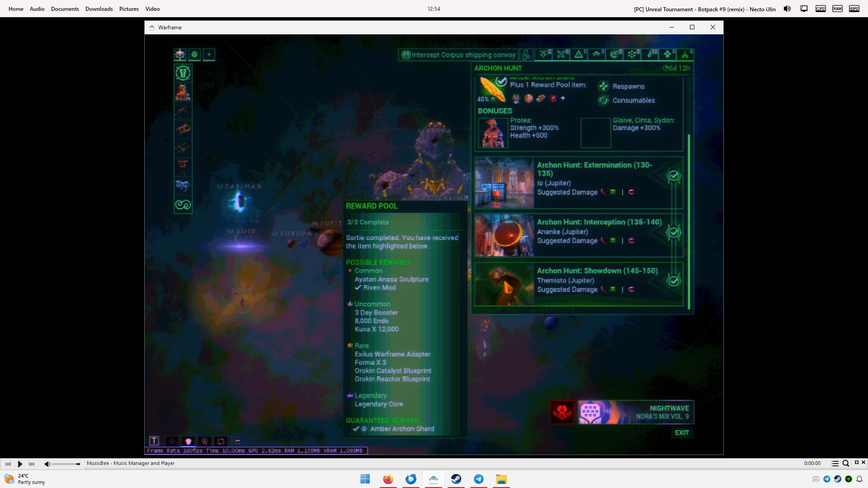This screenshot has width=868, height=488.
Task: Open the red Nightwave emblem icon
Action: tap(562, 412)
